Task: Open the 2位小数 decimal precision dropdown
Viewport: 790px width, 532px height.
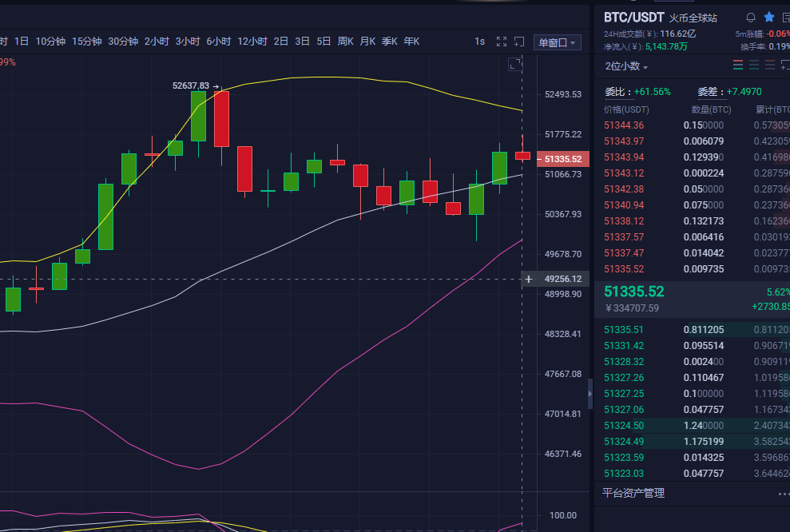Action: pos(623,65)
